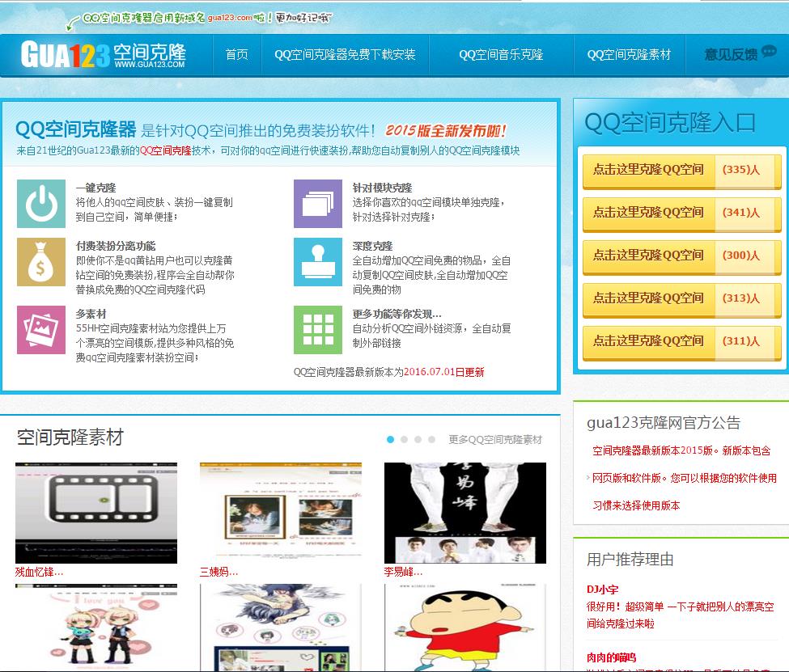Click the 2016.07.01日更新 red date text
The width and height of the screenshot is (789, 672).
click(443, 372)
